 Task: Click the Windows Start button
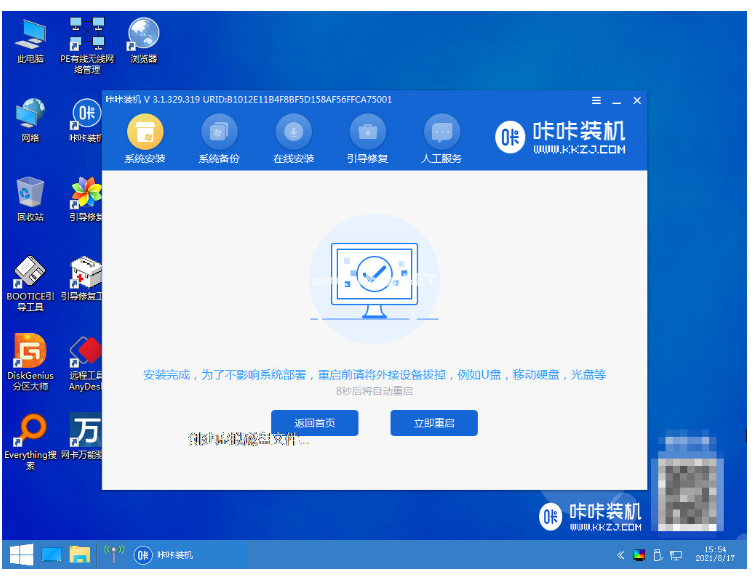coord(19,555)
